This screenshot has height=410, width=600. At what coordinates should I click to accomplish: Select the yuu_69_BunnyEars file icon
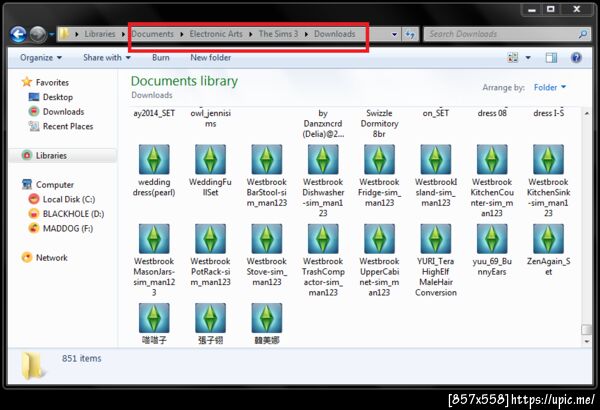tap(492, 239)
